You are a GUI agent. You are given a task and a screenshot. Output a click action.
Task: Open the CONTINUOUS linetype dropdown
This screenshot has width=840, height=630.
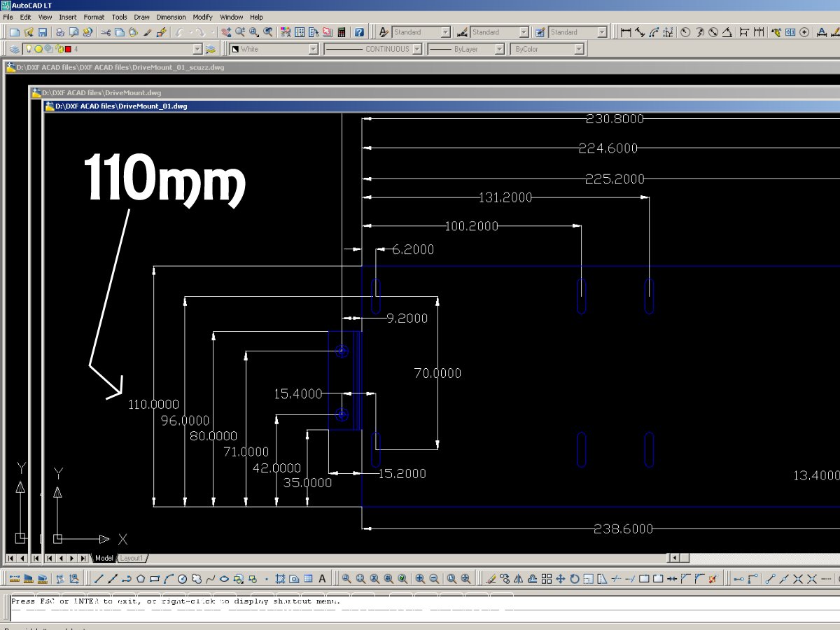pyautogui.click(x=417, y=49)
